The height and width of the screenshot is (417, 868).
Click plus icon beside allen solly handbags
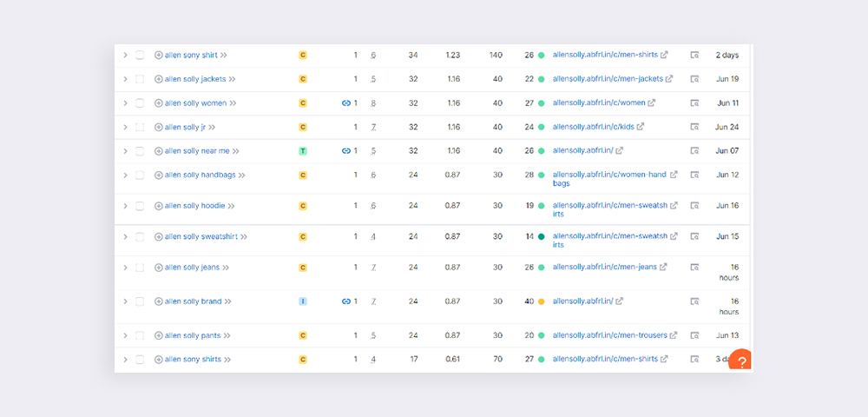point(158,175)
